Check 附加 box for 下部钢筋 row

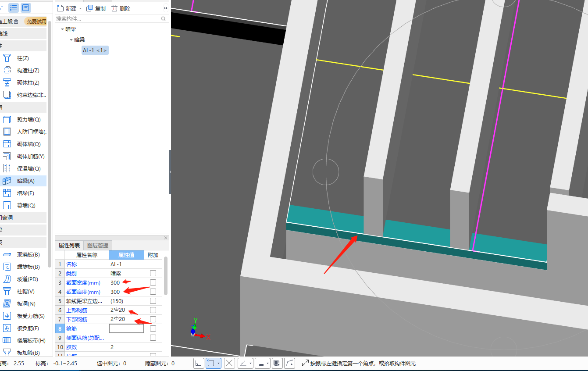click(x=153, y=319)
